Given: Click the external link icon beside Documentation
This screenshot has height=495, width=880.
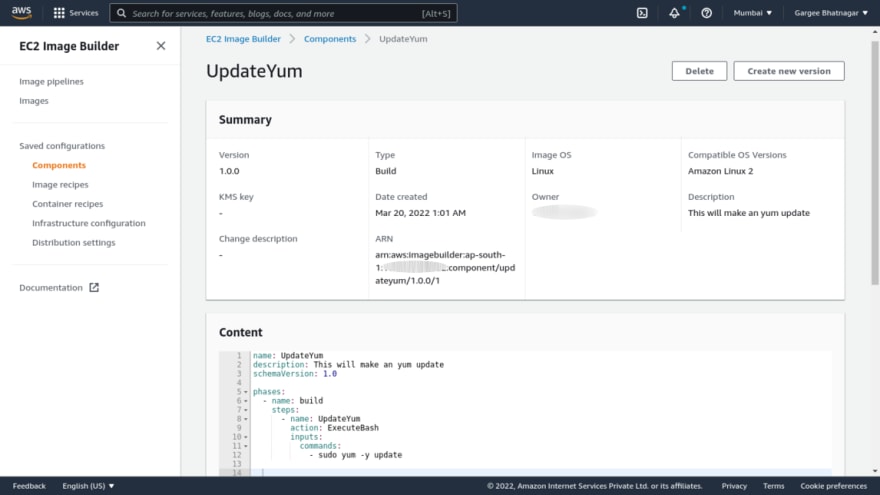Looking at the screenshot, I should pos(94,287).
